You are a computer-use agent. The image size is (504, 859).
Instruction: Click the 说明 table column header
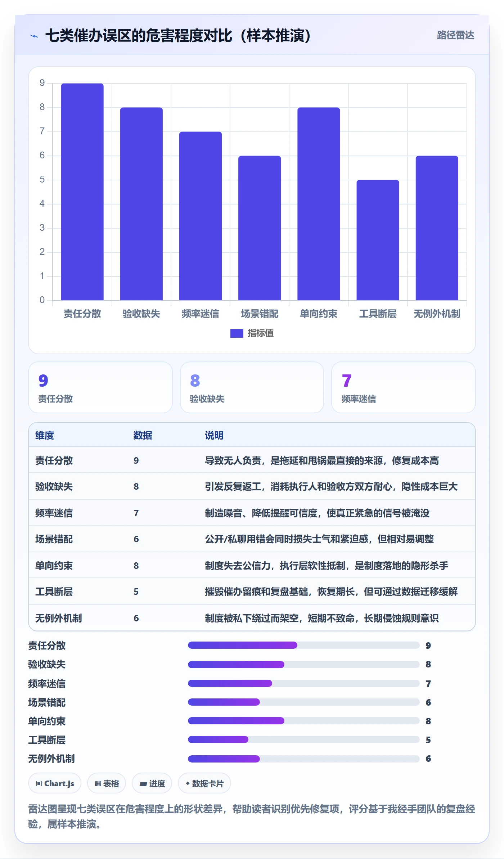coord(214,435)
